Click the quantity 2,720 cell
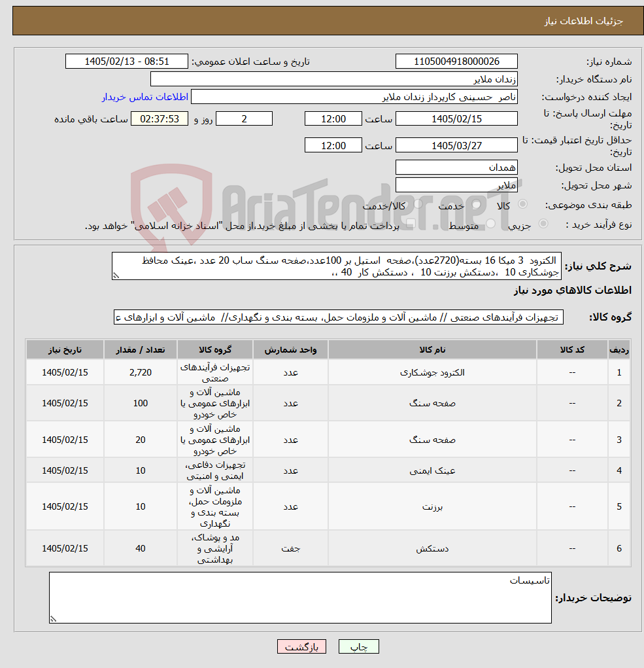 click(140, 372)
